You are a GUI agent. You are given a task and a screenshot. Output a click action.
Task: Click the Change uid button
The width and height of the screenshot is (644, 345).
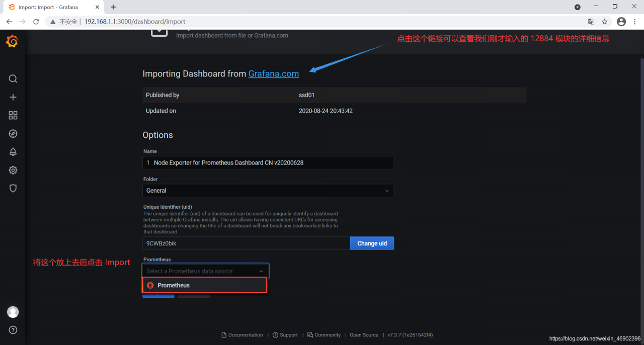pyautogui.click(x=372, y=243)
